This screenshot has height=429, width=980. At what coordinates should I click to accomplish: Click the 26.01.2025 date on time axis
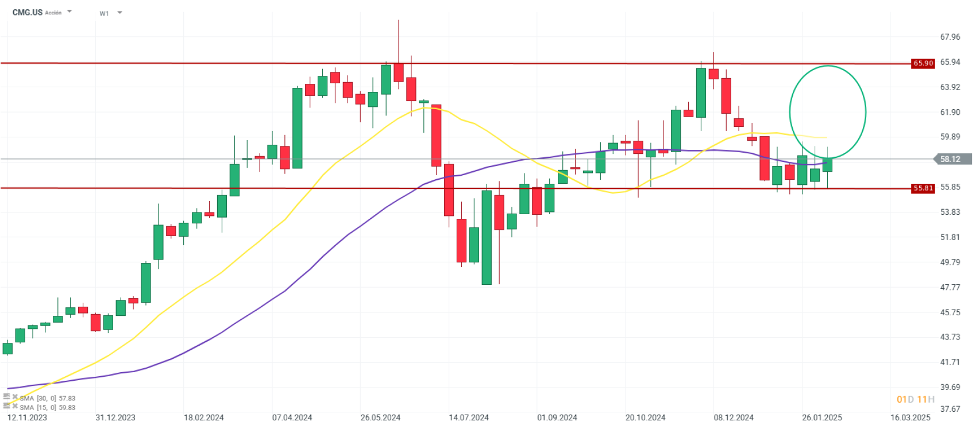[x=822, y=418]
